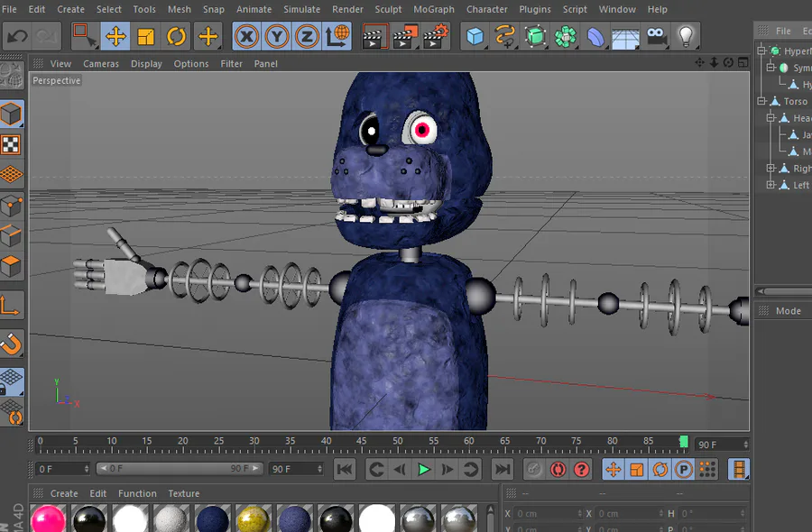The image size is (812, 532).
Task: Select the yellow material swatch
Action: pos(254,518)
